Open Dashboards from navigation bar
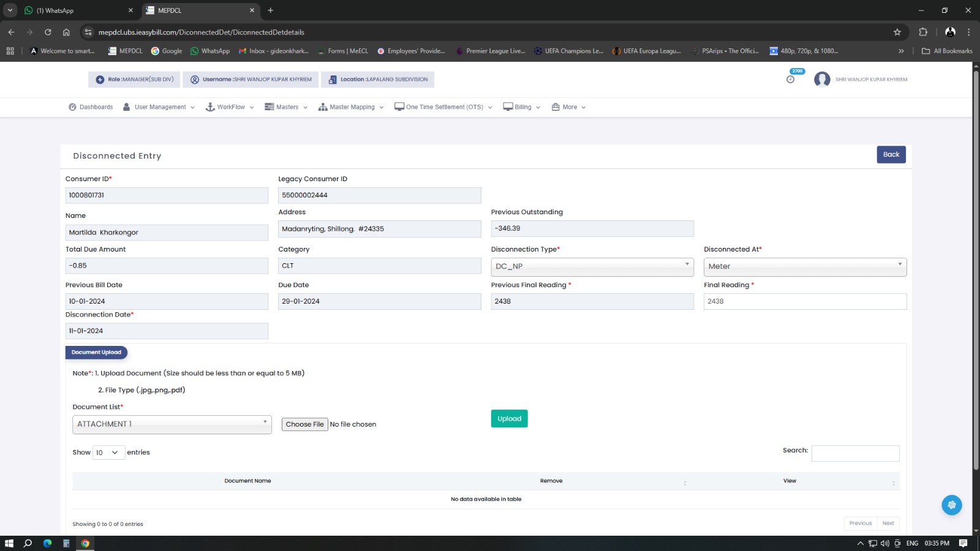This screenshot has height=551, width=980. (91, 107)
